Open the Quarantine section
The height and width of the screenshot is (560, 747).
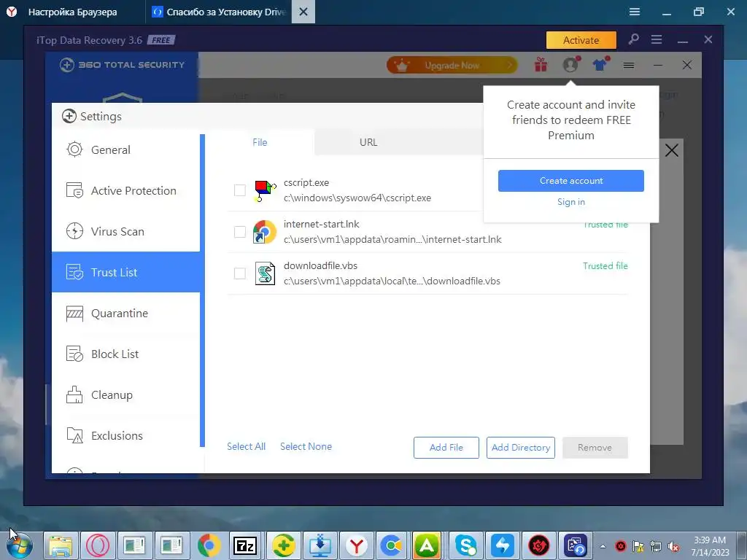point(125,314)
